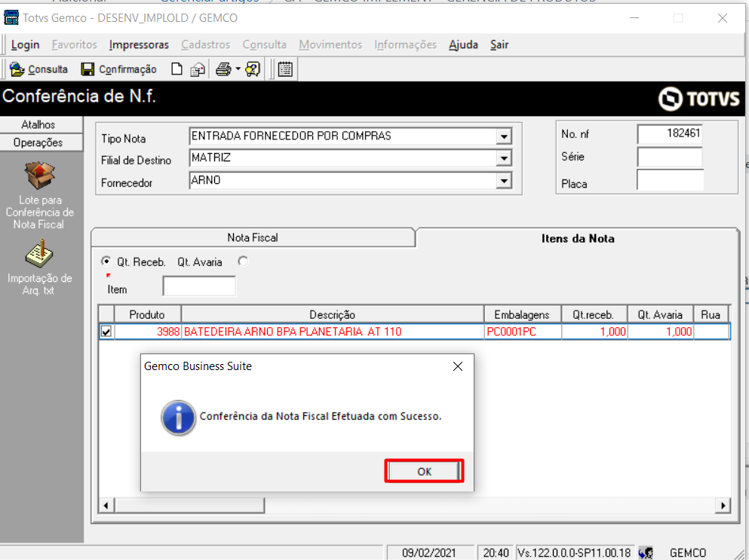Open the Consulta menu in the menu bar

pos(264,44)
